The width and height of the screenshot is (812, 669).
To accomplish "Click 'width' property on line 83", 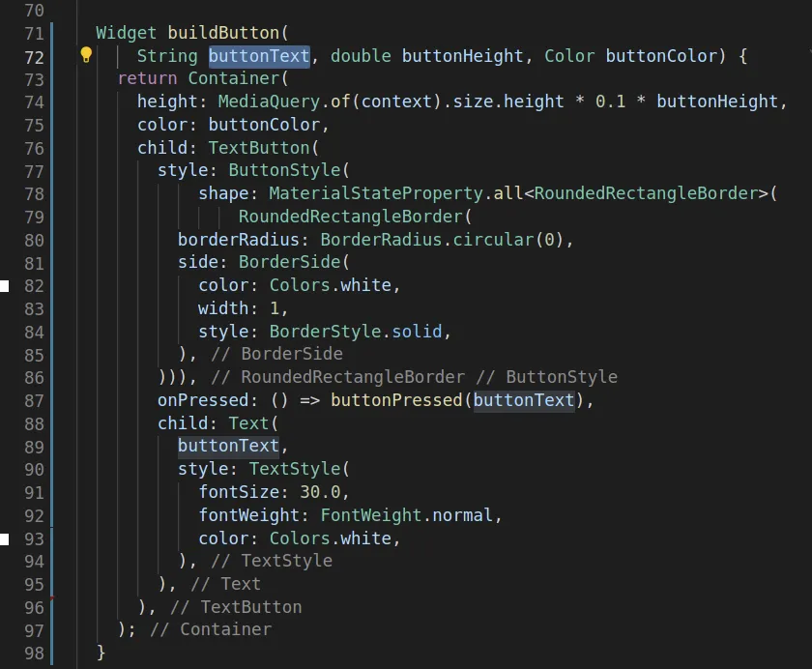I will coord(223,308).
